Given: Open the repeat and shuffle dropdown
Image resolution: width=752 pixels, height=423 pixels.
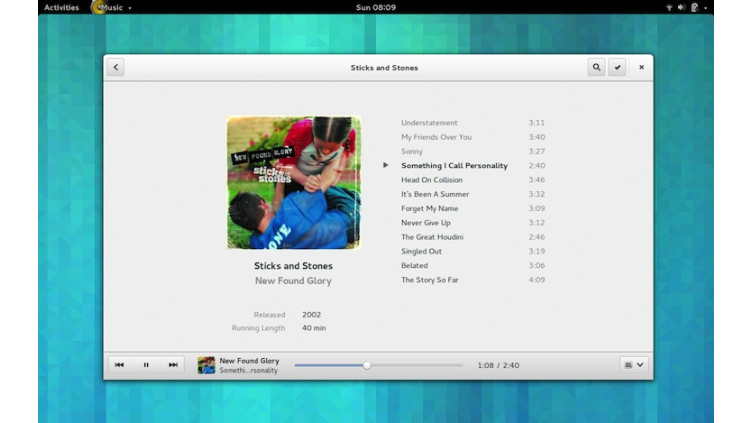Looking at the screenshot, I should [634, 365].
